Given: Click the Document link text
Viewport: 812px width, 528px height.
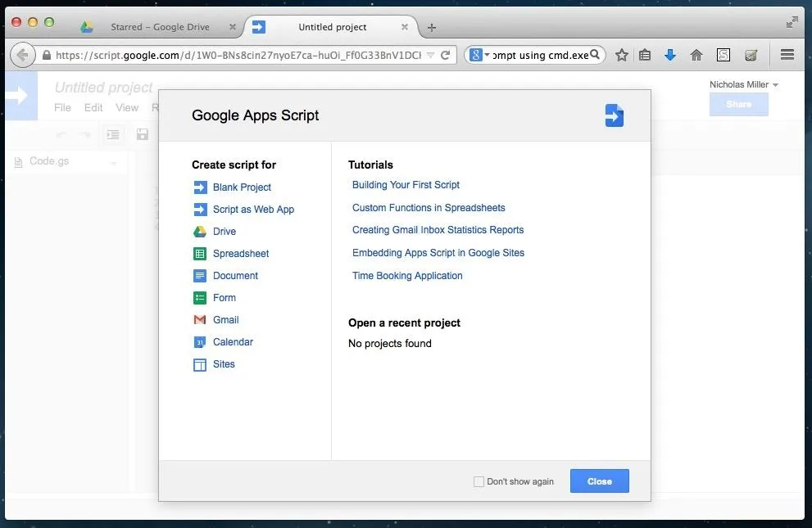Looking at the screenshot, I should [x=235, y=276].
